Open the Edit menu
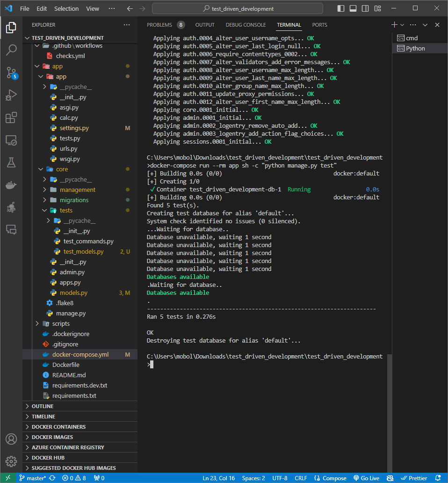Screen dimensions: 448x483 42,8
